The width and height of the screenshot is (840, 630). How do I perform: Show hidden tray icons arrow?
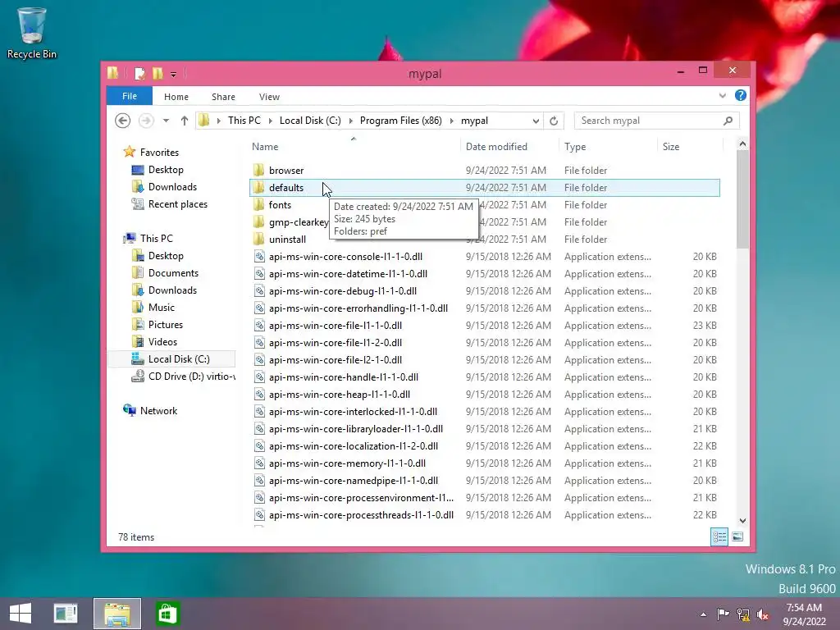tap(703, 614)
